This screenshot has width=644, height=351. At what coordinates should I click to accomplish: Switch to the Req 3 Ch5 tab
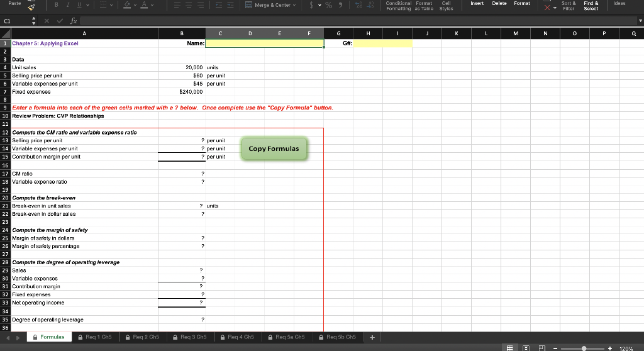[190, 337]
